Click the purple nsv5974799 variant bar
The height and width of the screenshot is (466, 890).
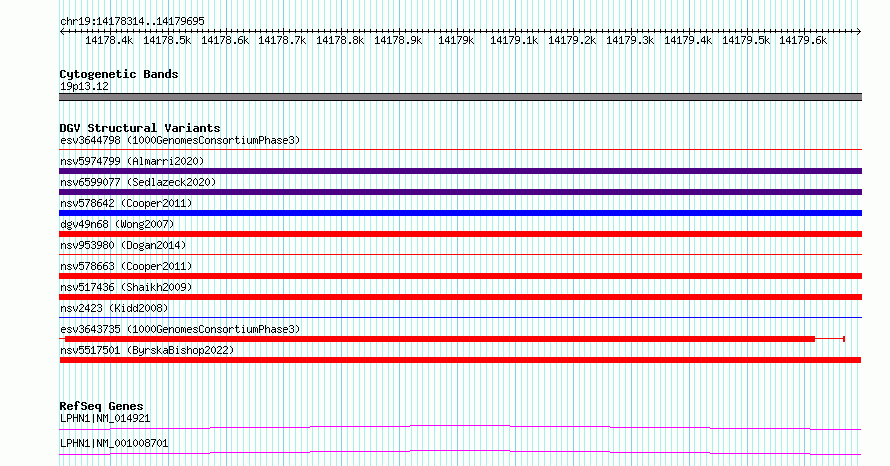460,171
